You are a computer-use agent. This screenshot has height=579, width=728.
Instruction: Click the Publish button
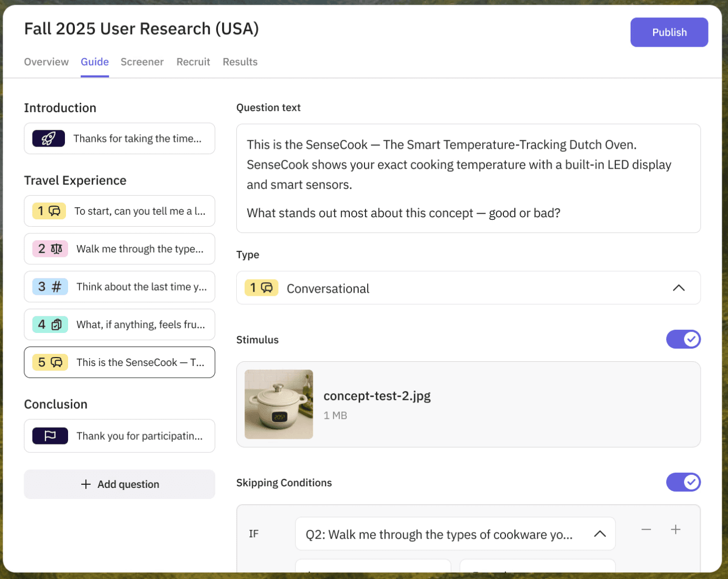click(x=669, y=32)
